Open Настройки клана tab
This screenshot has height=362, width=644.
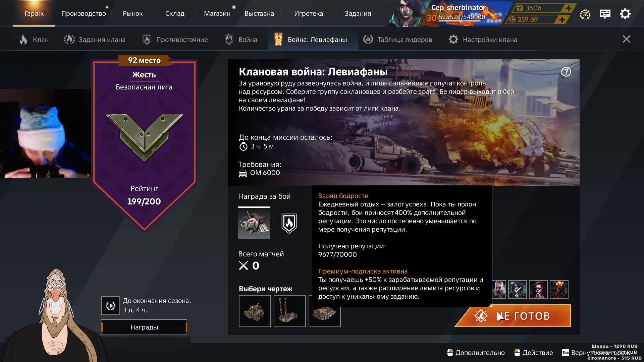(483, 40)
